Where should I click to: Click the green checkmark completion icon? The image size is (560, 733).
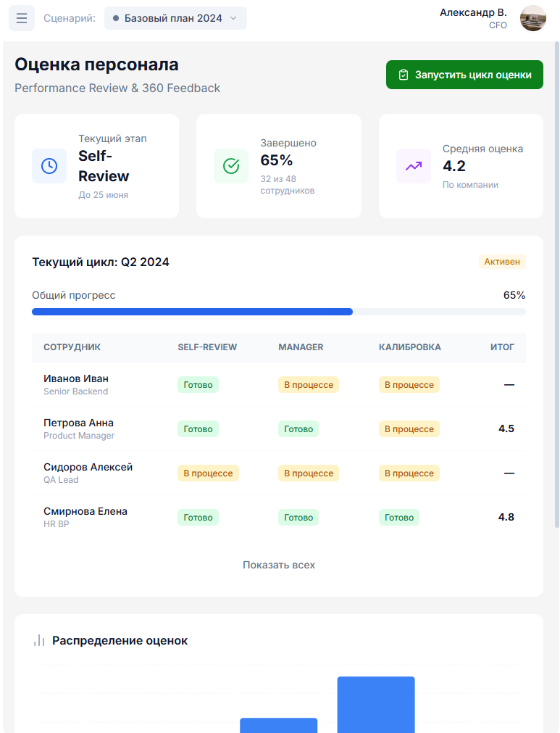(x=231, y=166)
